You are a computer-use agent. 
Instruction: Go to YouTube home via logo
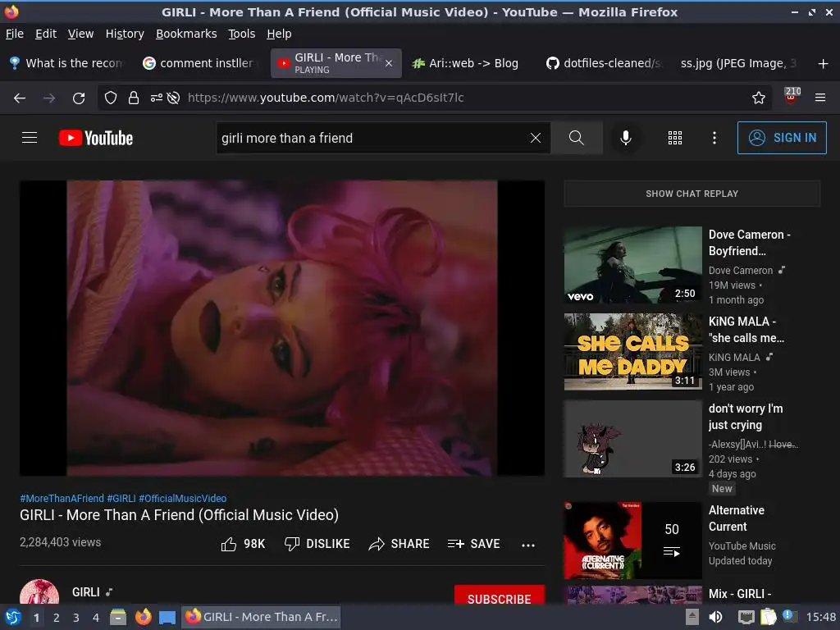pyautogui.click(x=96, y=138)
